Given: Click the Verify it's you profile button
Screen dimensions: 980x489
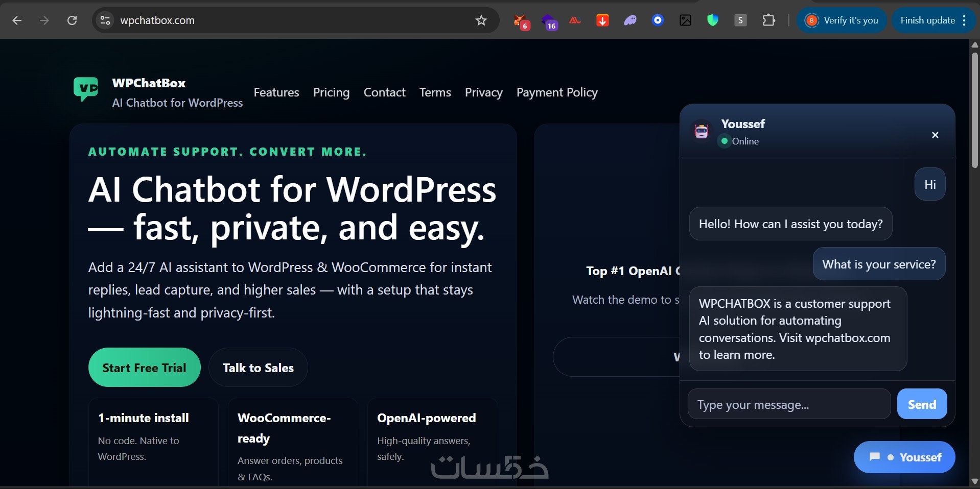Looking at the screenshot, I should pyautogui.click(x=842, y=20).
